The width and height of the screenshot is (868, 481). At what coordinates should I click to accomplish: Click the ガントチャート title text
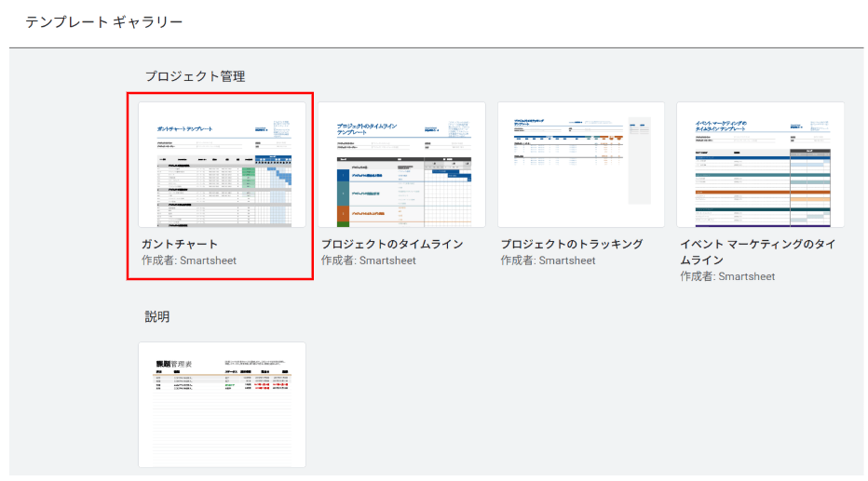(179, 244)
